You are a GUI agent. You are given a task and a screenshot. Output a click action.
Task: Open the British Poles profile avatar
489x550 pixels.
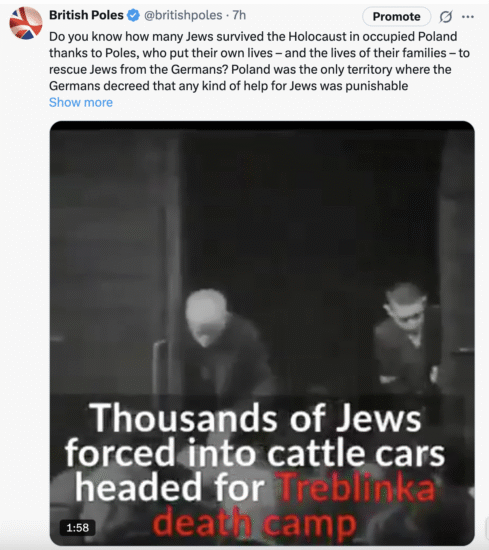point(26,23)
